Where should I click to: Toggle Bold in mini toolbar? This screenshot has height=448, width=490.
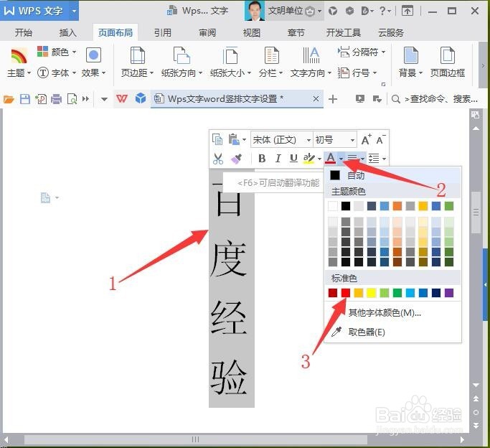click(262, 159)
